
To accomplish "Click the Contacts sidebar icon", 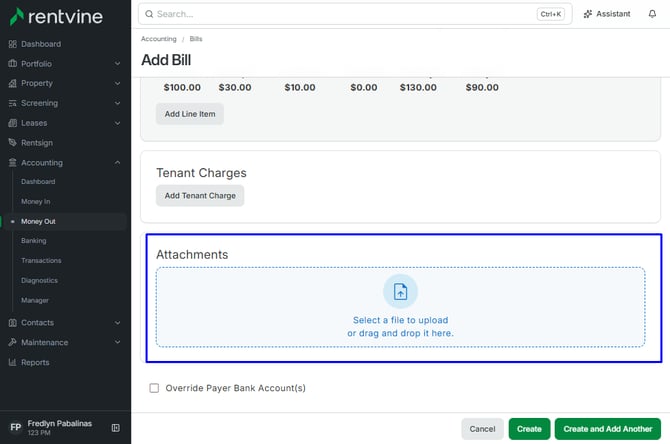I will tap(12, 323).
